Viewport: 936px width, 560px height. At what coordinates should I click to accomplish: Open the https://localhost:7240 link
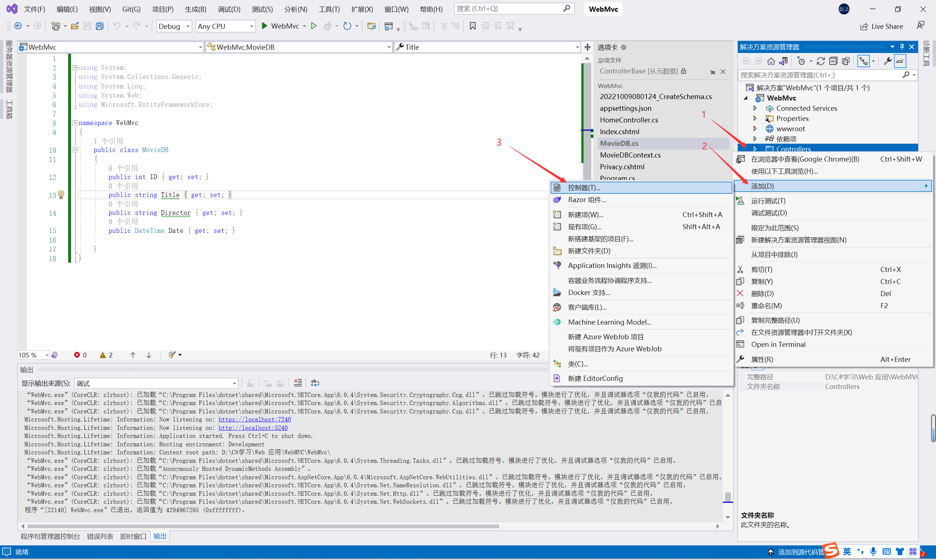point(254,419)
